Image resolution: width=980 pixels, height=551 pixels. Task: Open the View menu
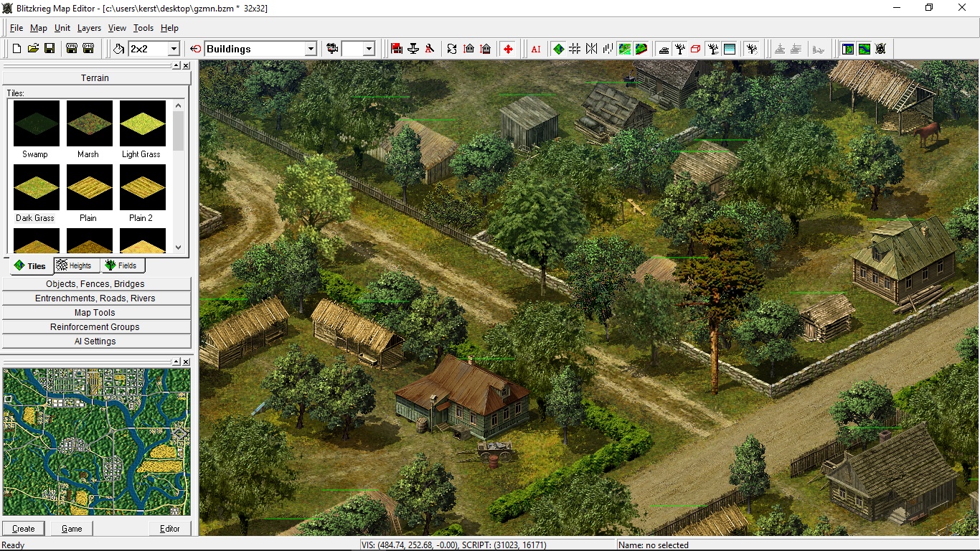(117, 28)
